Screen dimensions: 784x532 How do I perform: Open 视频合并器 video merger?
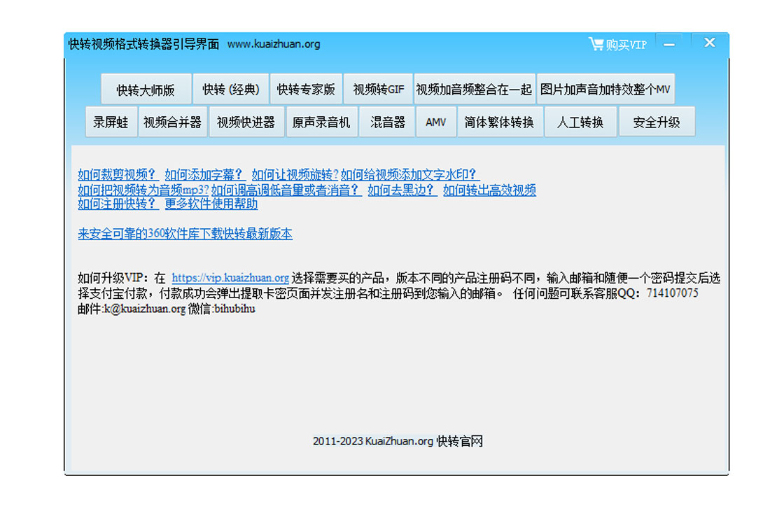[172, 122]
